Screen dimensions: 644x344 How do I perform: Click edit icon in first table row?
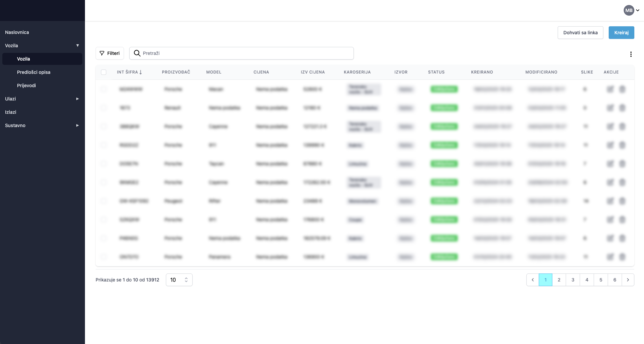coord(610,89)
